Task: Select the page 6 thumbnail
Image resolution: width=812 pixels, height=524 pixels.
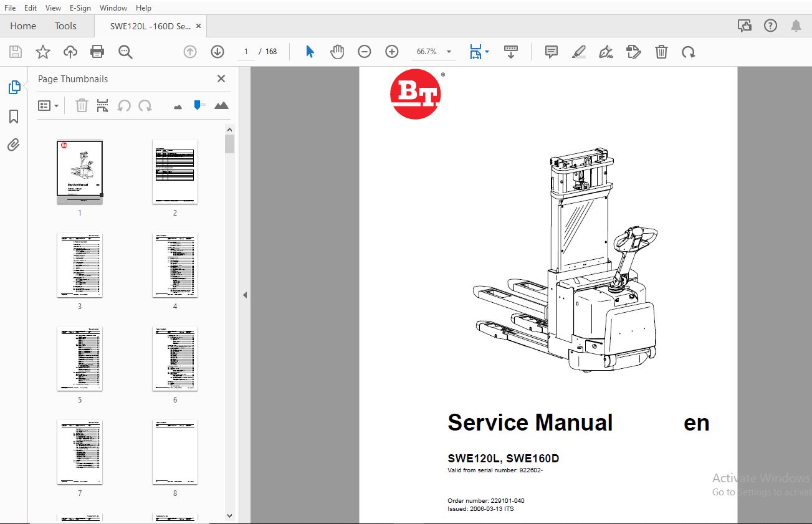Action: click(175, 359)
